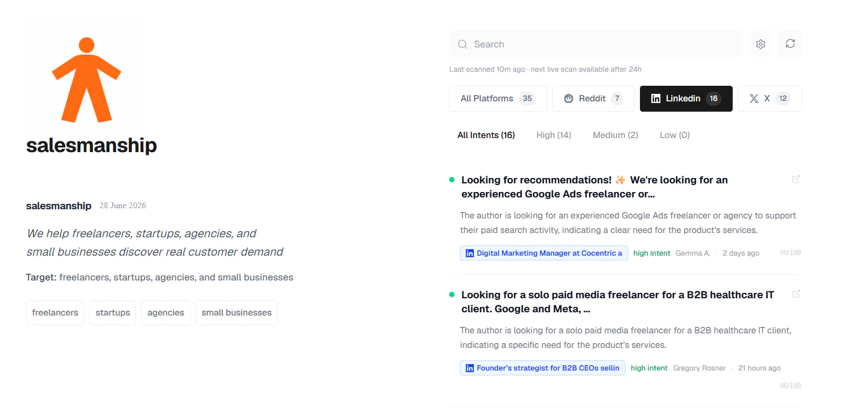This screenshot has height=411, width=868.
Task: Click the orange salesmanship figure logo
Action: pyautogui.click(x=86, y=79)
